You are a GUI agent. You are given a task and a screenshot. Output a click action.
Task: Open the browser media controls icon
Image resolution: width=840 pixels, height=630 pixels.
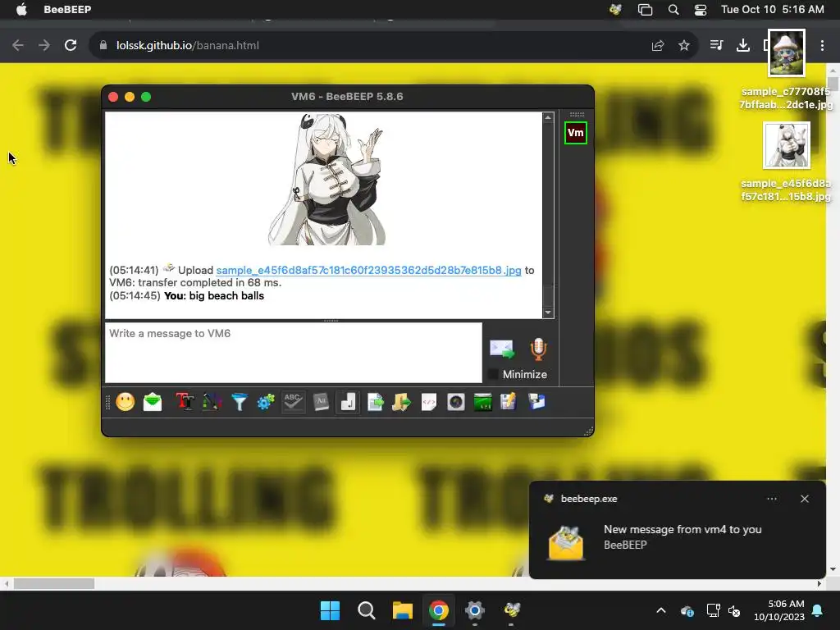716,46
